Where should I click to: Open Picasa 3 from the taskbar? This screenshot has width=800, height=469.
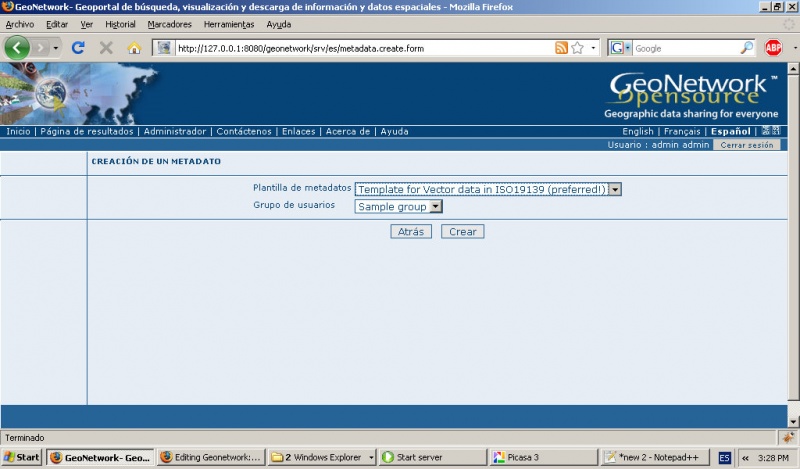pyautogui.click(x=541, y=457)
